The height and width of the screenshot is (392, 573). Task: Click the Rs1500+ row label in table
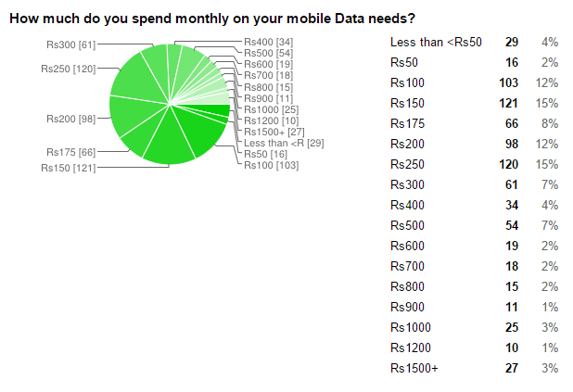pos(414,368)
